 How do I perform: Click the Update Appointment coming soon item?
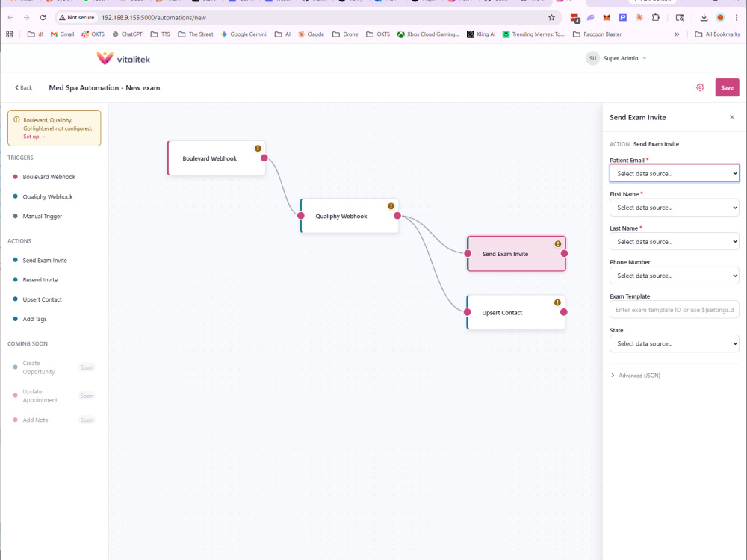(53, 396)
